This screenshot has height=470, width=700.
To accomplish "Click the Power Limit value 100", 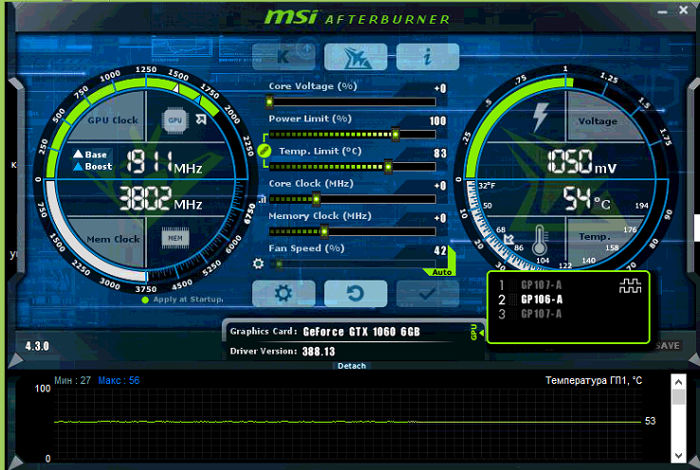I will pyautogui.click(x=438, y=121).
